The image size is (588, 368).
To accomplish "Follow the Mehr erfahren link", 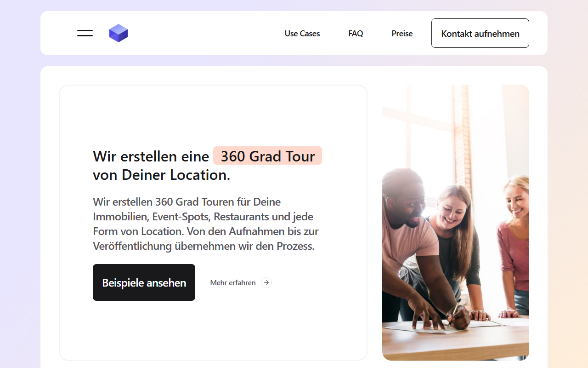I will (233, 282).
